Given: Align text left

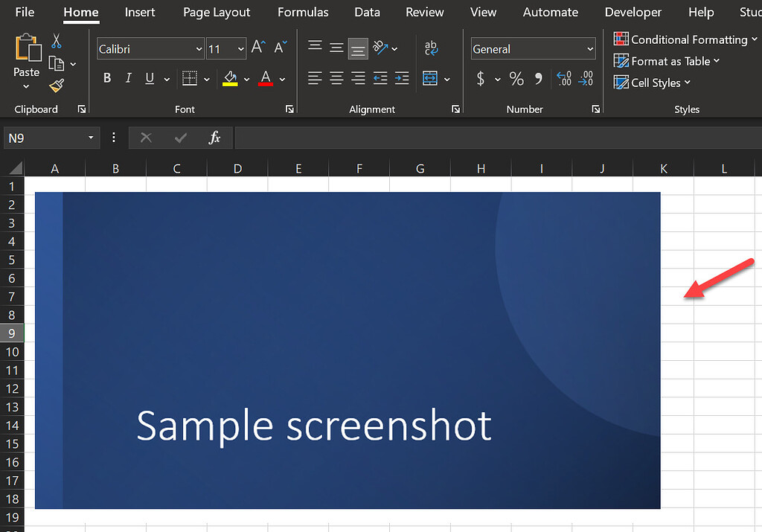Looking at the screenshot, I should (315, 78).
